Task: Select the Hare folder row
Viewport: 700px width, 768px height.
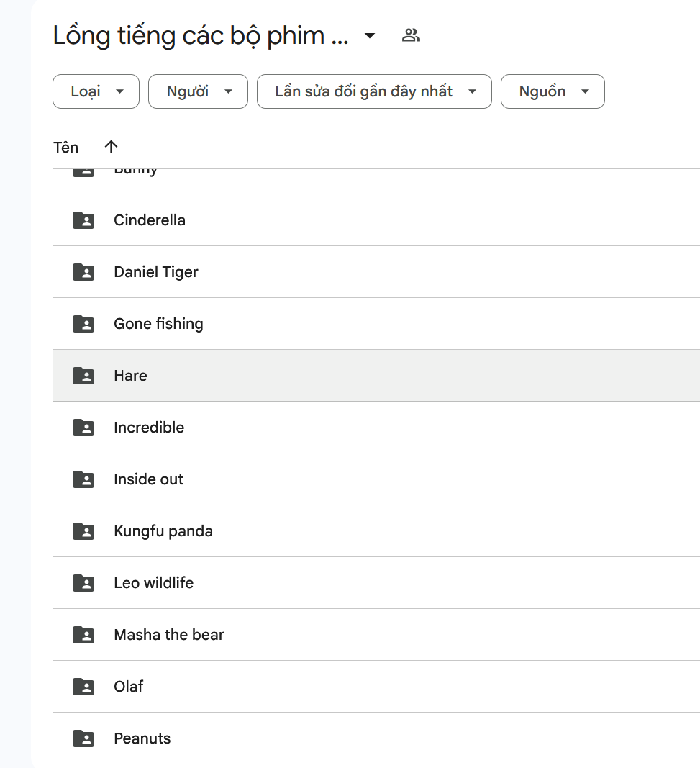Action: coord(130,376)
